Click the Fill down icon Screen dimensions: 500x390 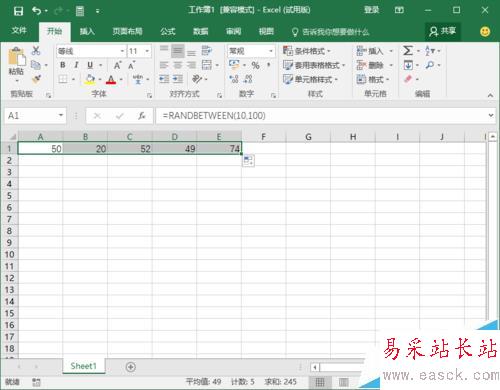408,65
